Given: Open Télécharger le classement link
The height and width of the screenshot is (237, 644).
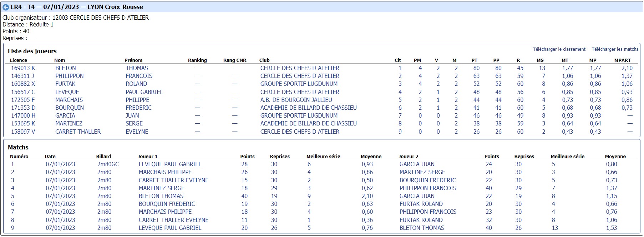Looking at the screenshot, I should pos(559,49).
